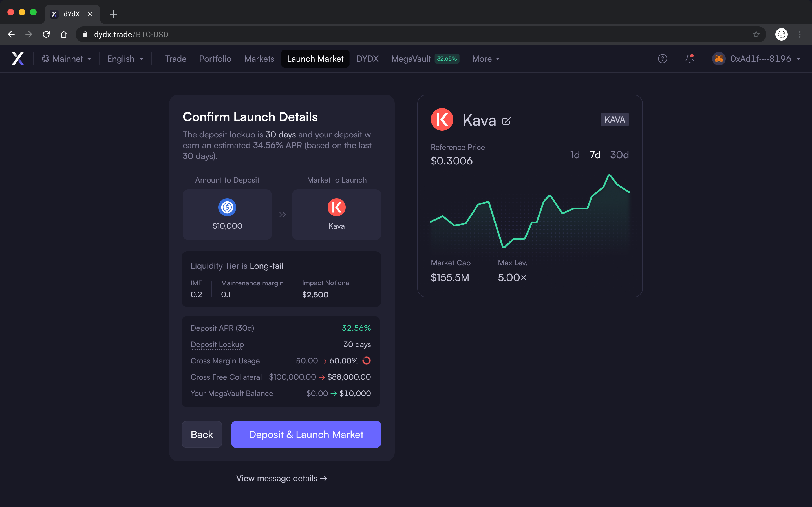Open Kava's external link icon
The width and height of the screenshot is (812, 507).
point(507,120)
